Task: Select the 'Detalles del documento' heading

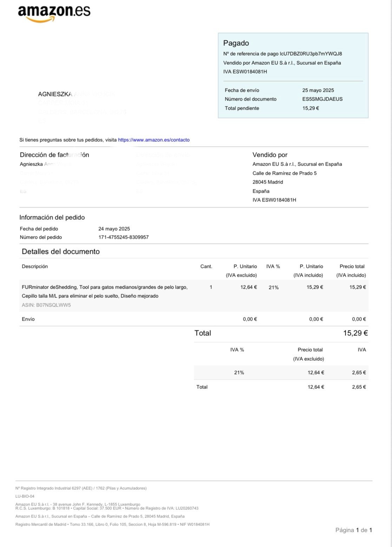Action: [61, 252]
